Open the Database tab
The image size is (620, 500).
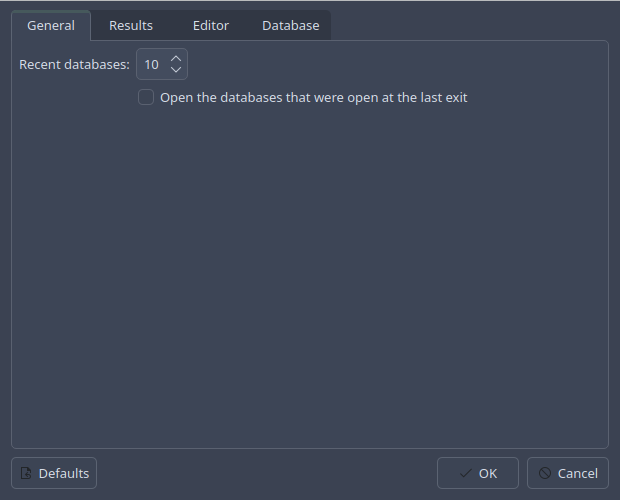point(291,26)
